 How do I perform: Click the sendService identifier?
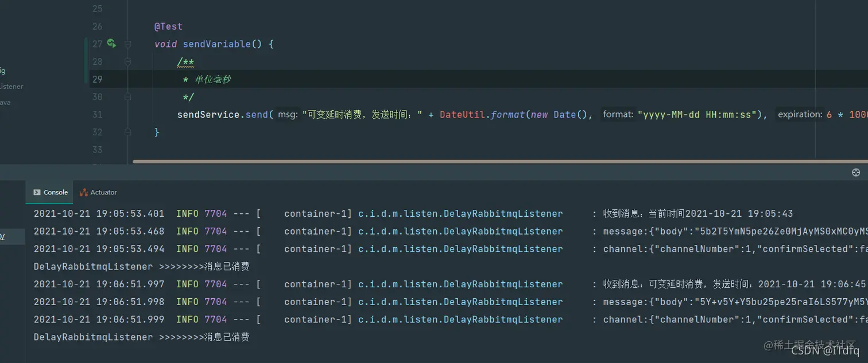point(208,115)
